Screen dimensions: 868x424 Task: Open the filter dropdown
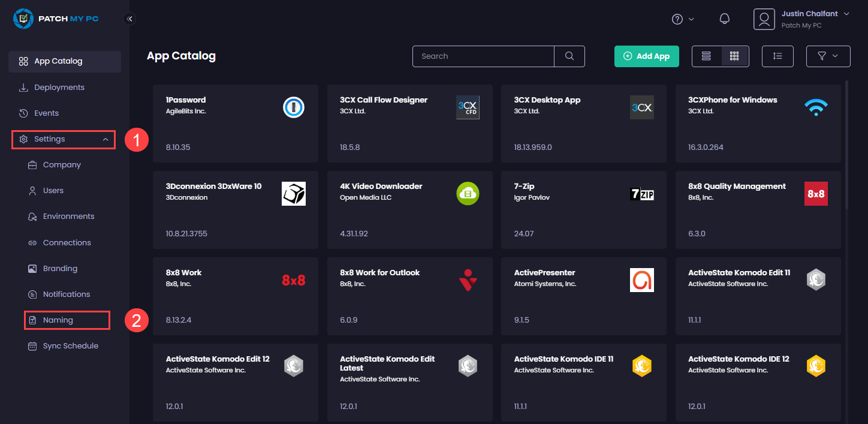coord(828,56)
